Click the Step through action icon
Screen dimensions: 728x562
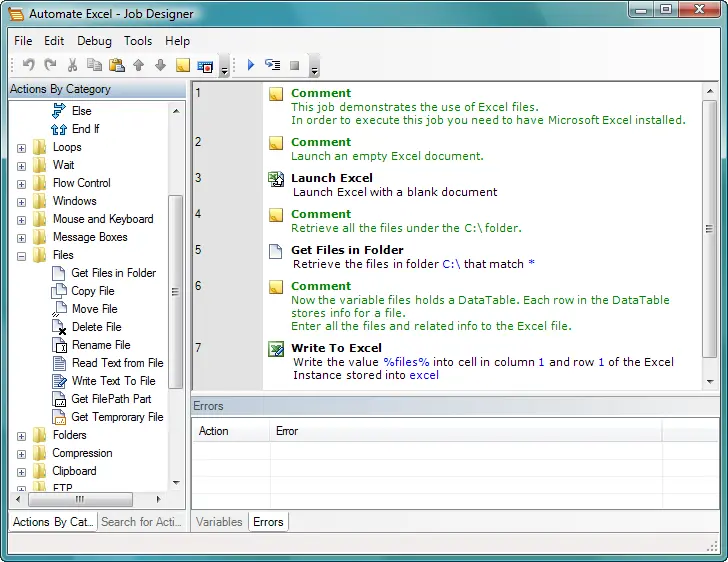click(273, 65)
